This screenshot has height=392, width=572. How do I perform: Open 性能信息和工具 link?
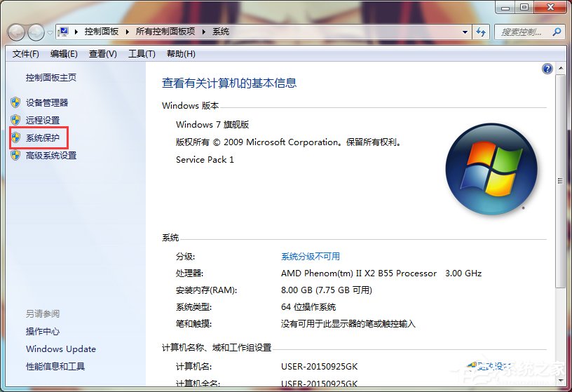[55, 367]
